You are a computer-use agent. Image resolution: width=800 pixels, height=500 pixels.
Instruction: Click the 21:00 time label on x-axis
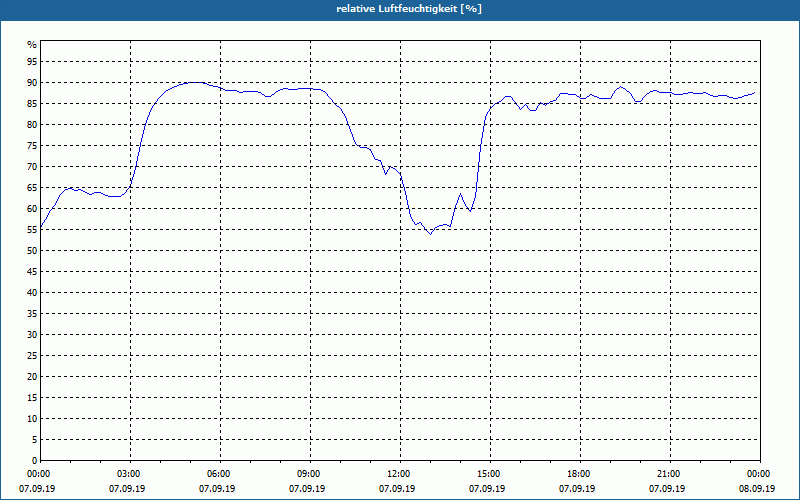pos(670,474)
